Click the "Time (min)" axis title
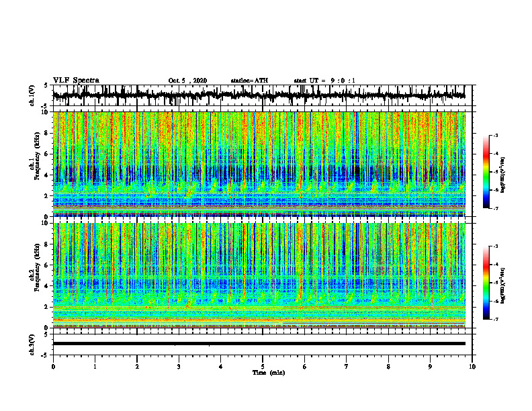532x411 pixels. point(269,373)
